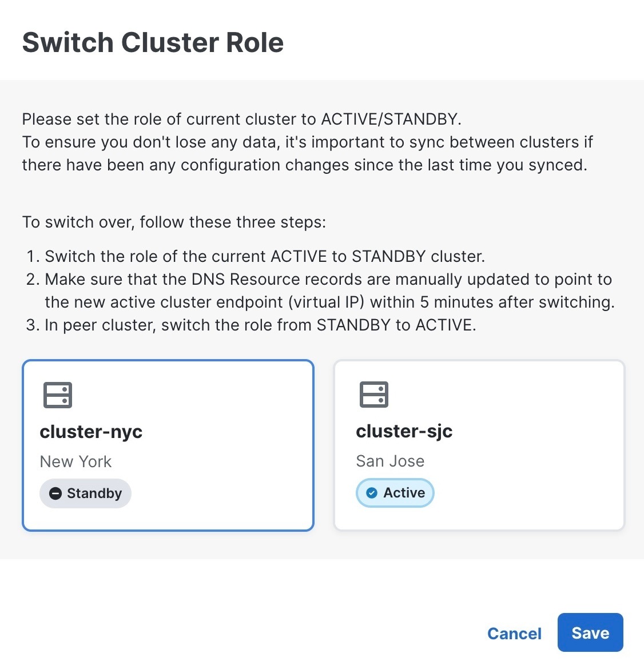644x669 pixels.
Task: Save the cluster role change
Action: point(590,632)
